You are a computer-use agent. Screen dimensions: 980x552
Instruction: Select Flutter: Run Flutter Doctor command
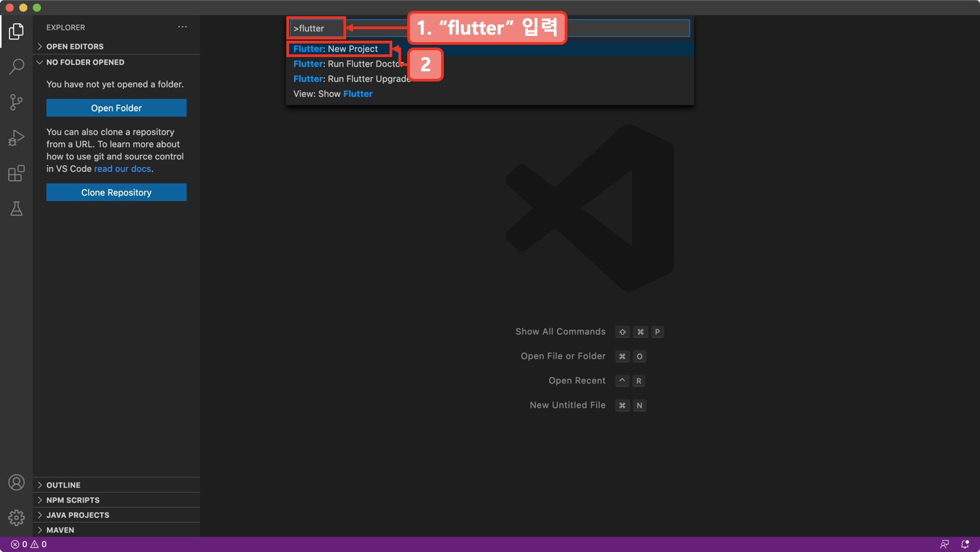[x=490, y=64]
